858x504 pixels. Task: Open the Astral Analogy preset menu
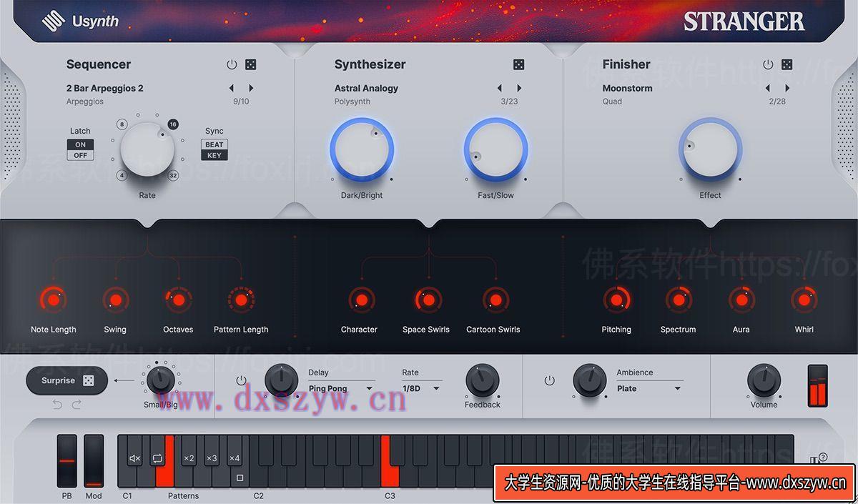pyautogui.click(x=366, y=89)
